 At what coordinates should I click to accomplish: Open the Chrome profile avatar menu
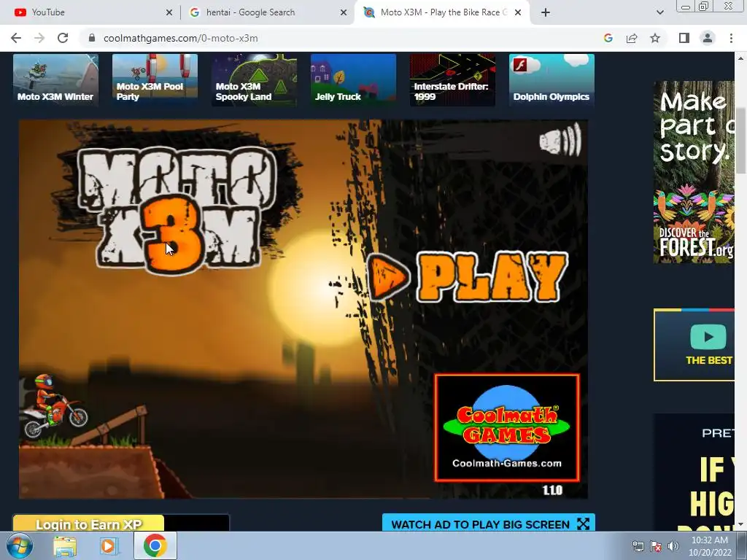coord(708,38)
